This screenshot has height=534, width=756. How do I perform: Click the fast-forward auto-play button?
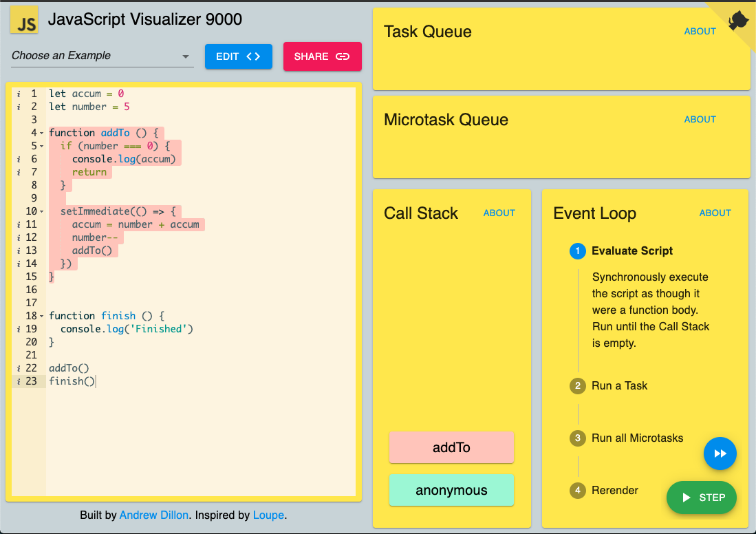pyautogui.click(x=720, y=453)
